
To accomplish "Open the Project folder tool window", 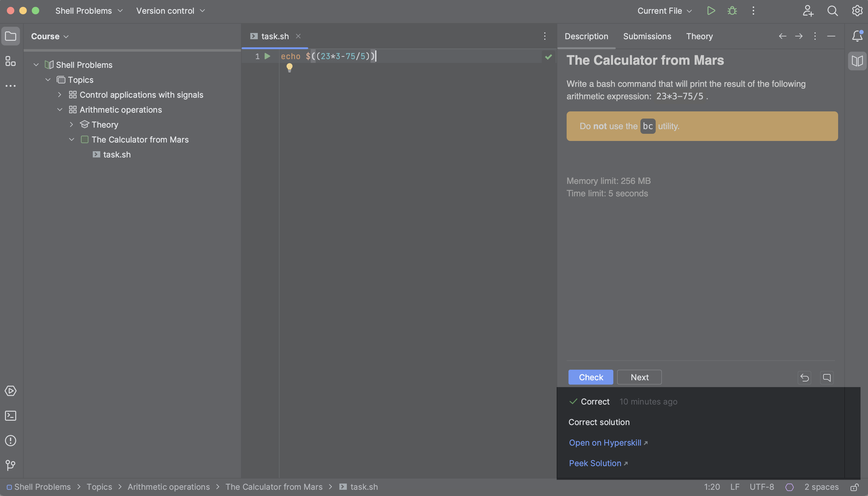I will coord(11,36).
